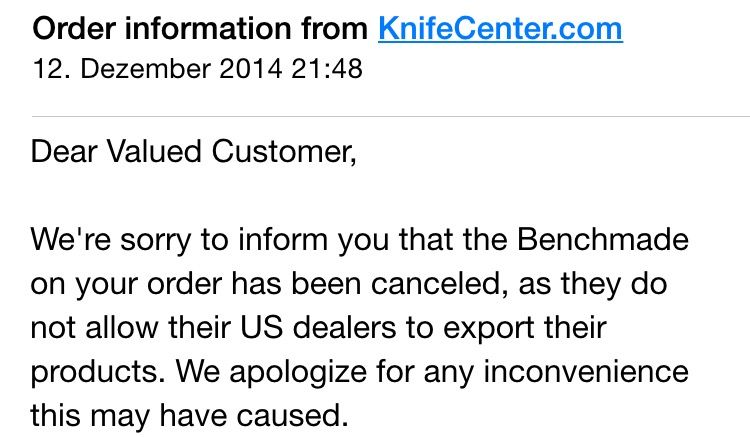The width and height of the screenshot is (750, 437).
Task: Click the word 'information' in the subject
Action: [209, 29]
